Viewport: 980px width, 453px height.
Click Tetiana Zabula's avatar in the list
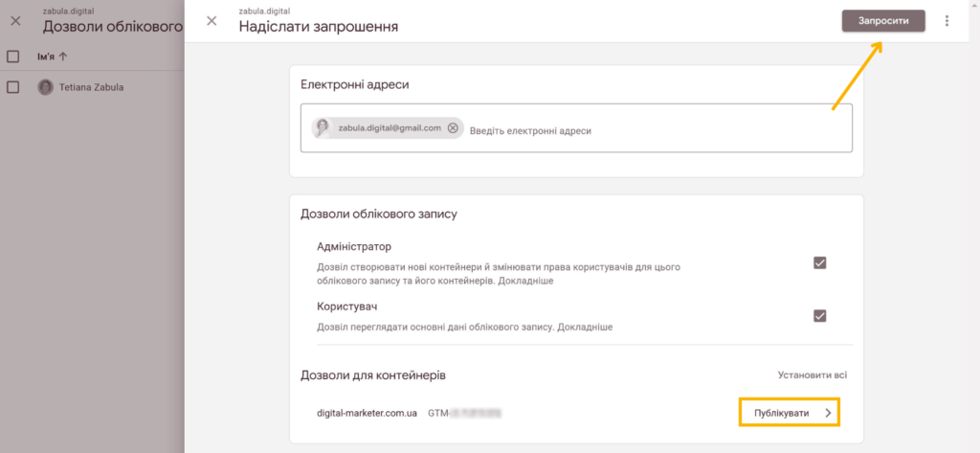click(x=46, y=87)
